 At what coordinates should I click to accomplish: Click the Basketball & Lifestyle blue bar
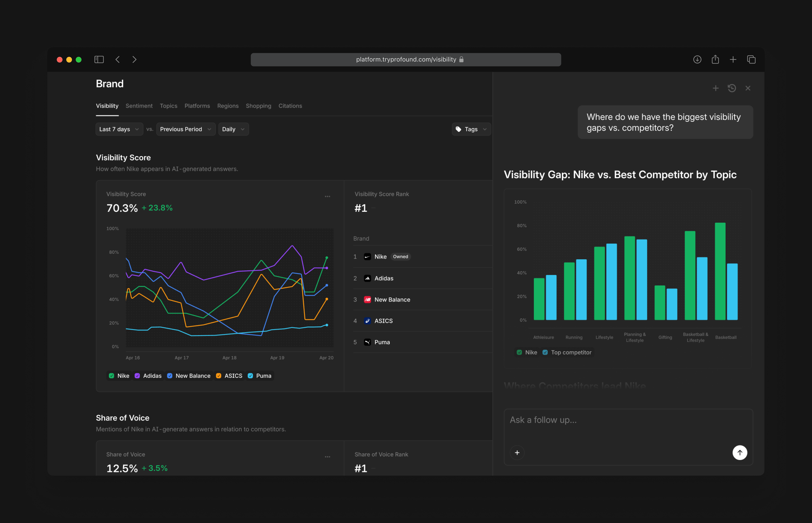[x=702, y=289]
